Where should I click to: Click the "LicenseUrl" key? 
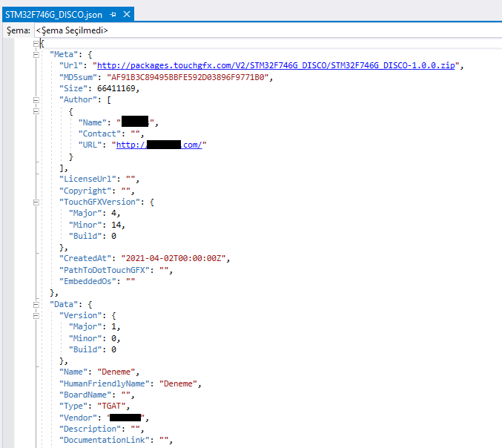[87, 179]
